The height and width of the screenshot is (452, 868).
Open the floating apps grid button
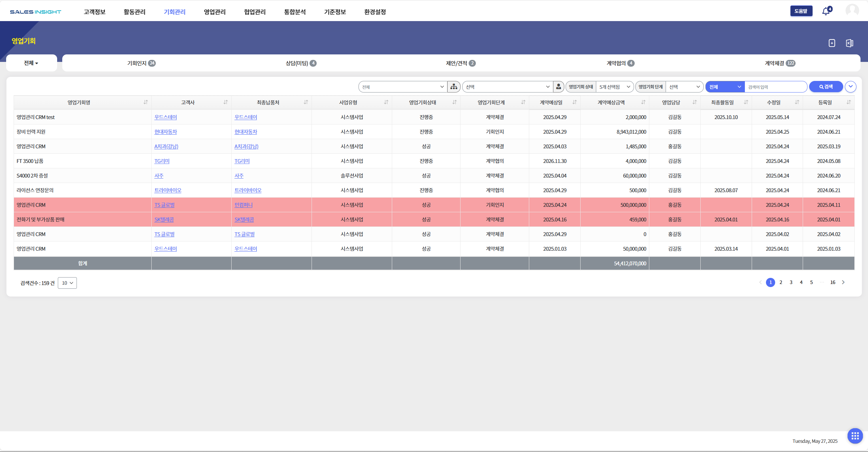pos(855,436)
